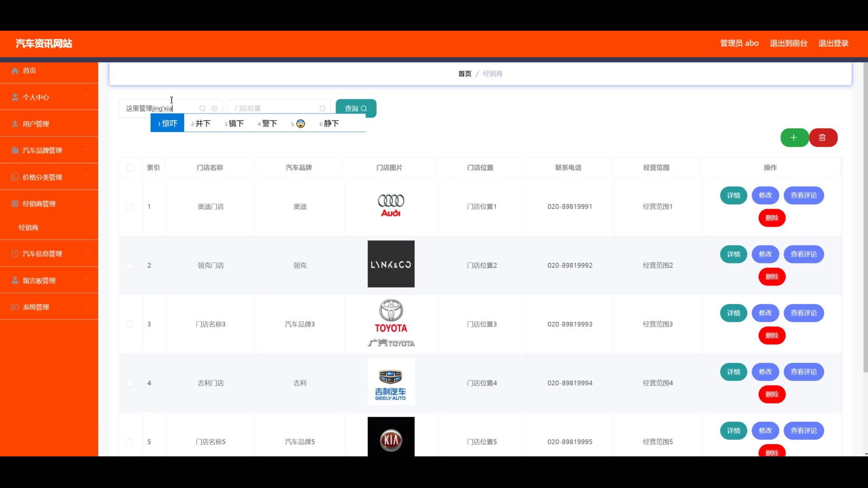
Task: Click 首页 breadcrumb link
Action: (465, 74)
